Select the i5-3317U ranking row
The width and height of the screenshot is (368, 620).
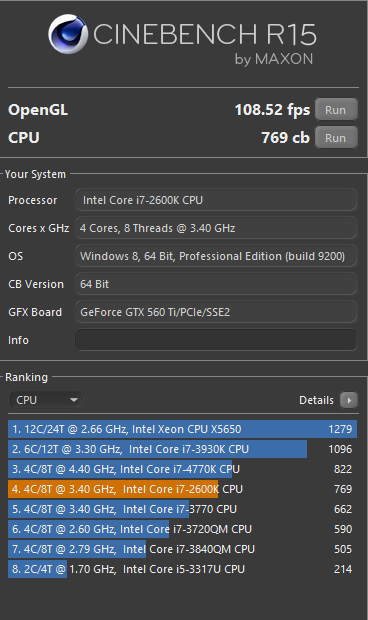[183, 569]
